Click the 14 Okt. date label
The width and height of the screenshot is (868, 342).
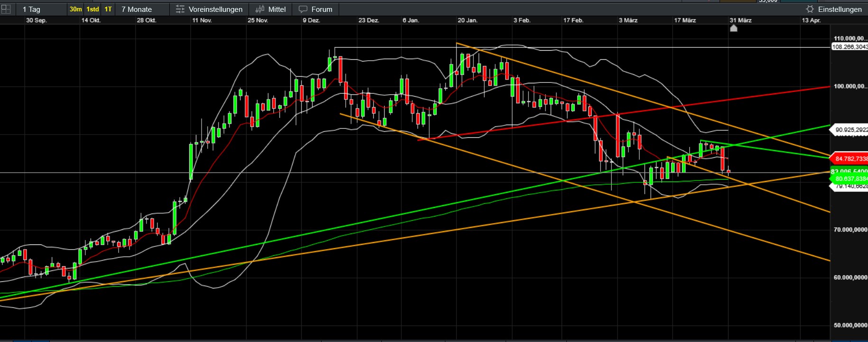(x=91, y=20)
